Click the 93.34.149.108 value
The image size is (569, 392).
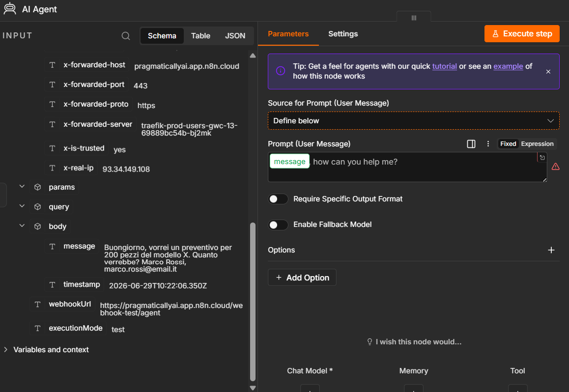[126, 169]
